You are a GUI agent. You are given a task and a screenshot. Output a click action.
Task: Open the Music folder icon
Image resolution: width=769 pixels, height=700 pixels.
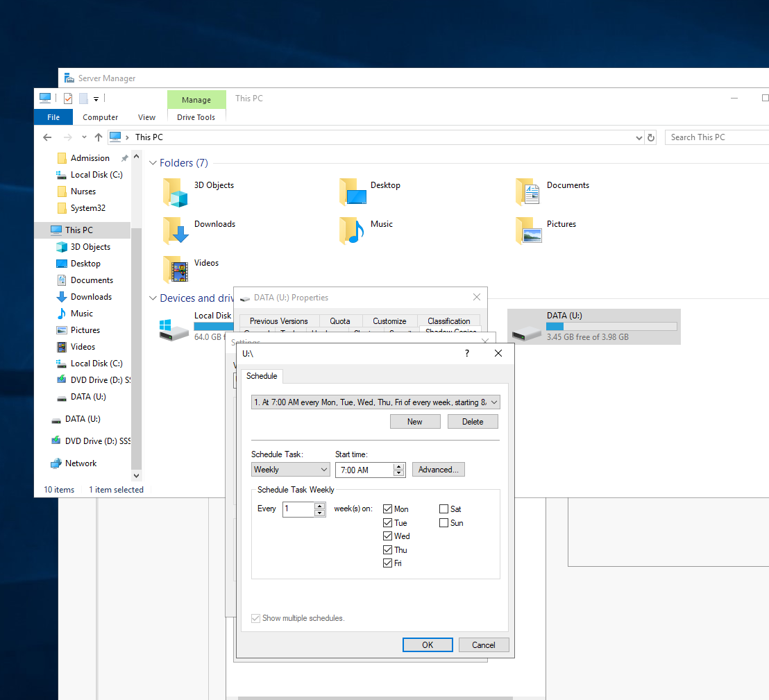click(x=352, y=230)
